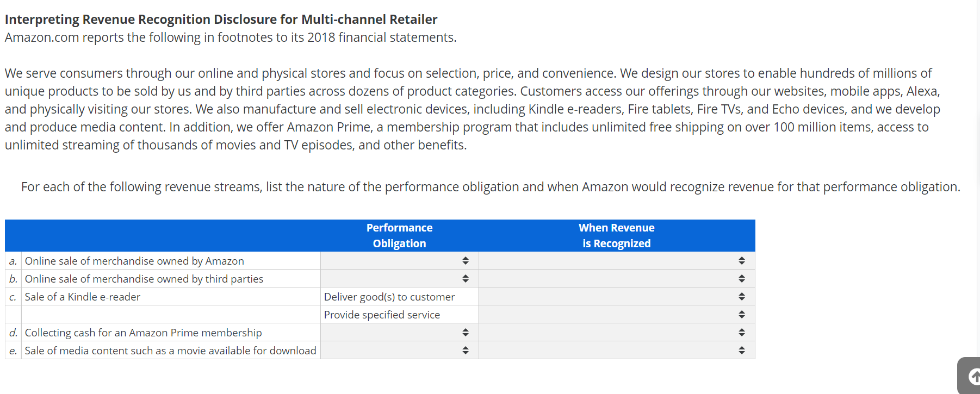Open Performance Obligation dropdown for online Amazon merchandise sale
Screen dimensions: 980x394
click(466, 260)
